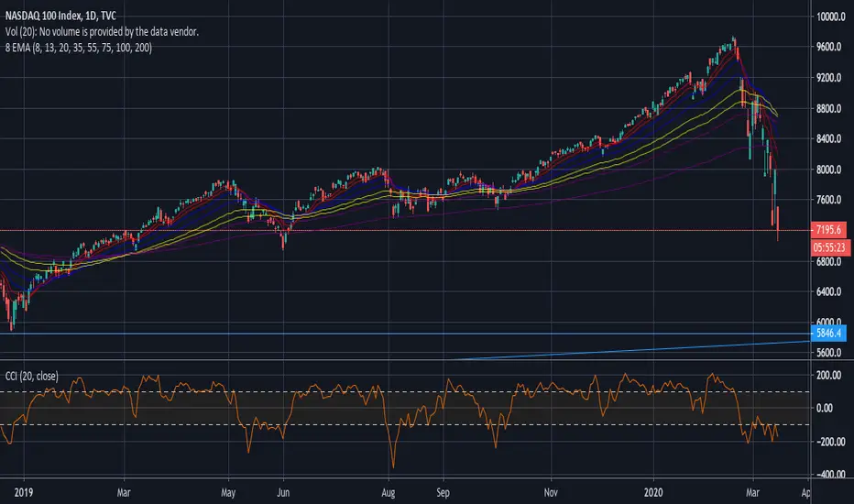Click the Jun date axis label
Image resolution: width=854 pixels, height=504 pixels.
tap(282, 492)
